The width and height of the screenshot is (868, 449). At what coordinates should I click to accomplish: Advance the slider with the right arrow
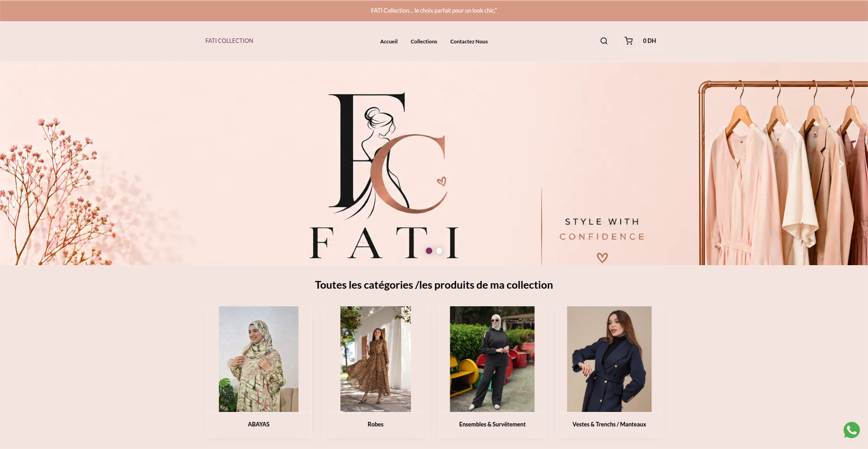(841, 164)
